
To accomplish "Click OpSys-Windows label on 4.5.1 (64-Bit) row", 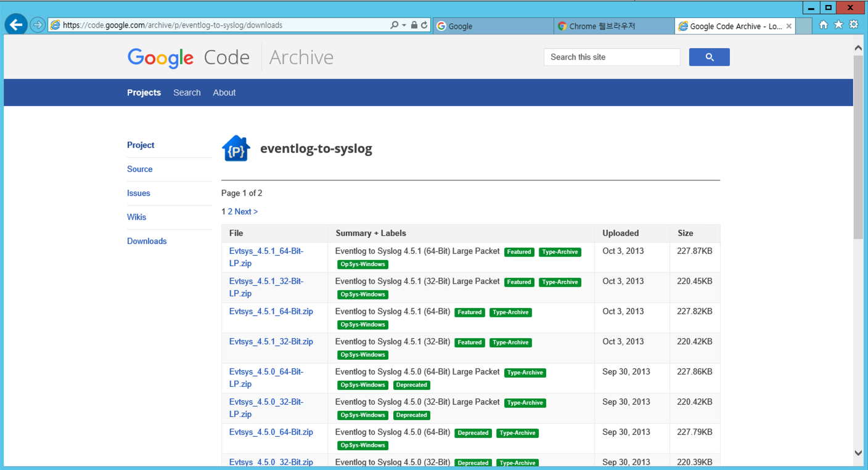I will [362, 325].
